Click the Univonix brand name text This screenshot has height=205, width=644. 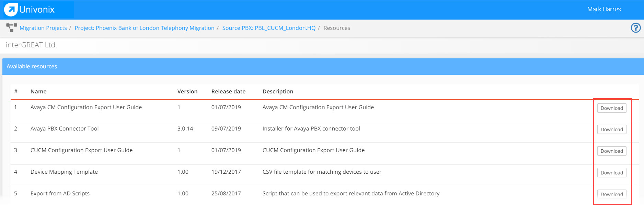coord(37,10)
